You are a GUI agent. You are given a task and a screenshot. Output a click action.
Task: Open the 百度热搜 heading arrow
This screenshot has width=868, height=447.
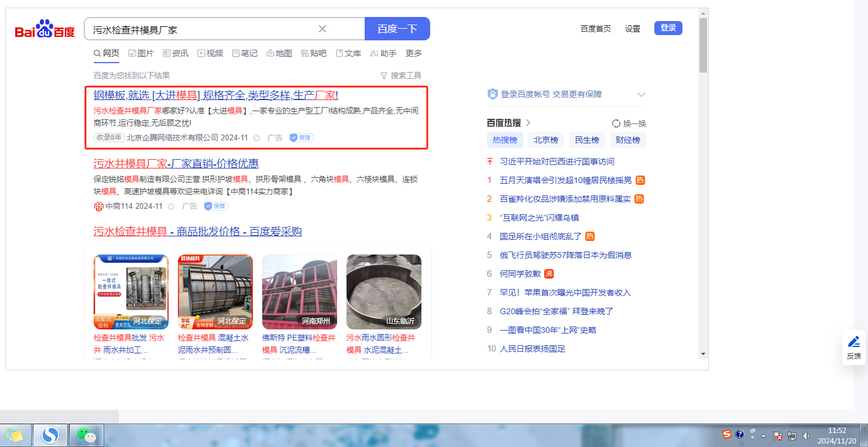tap(528, 123)
